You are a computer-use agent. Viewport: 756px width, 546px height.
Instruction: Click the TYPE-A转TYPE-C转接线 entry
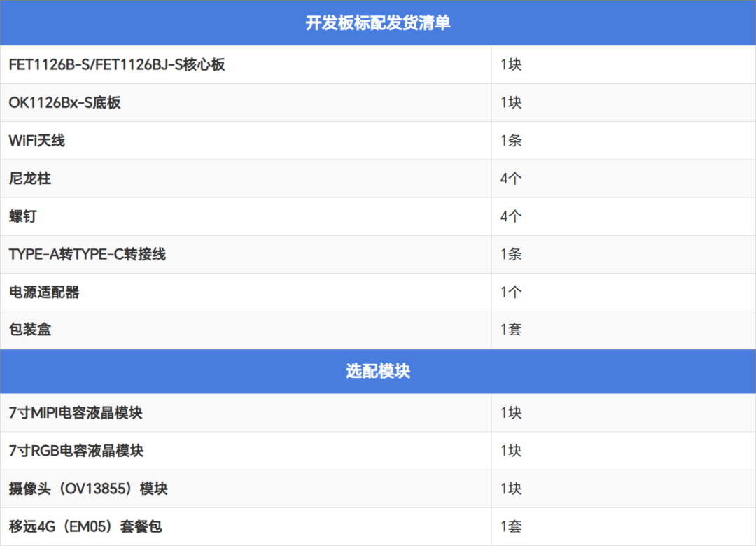[x=87, y=254]
